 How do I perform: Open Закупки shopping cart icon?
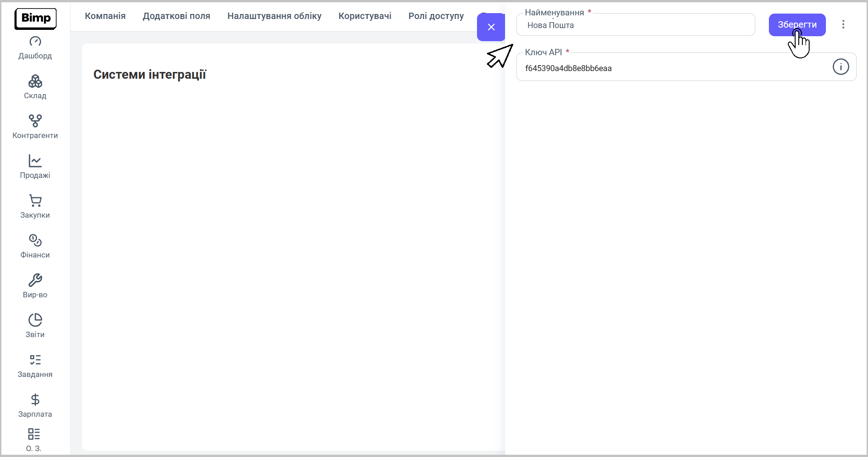point(35,201)
